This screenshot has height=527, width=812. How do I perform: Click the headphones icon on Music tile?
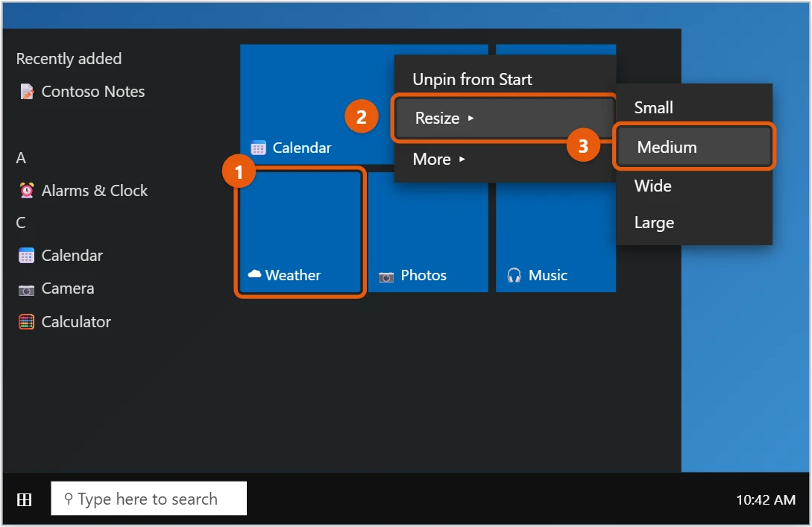(x=514, y=275)
